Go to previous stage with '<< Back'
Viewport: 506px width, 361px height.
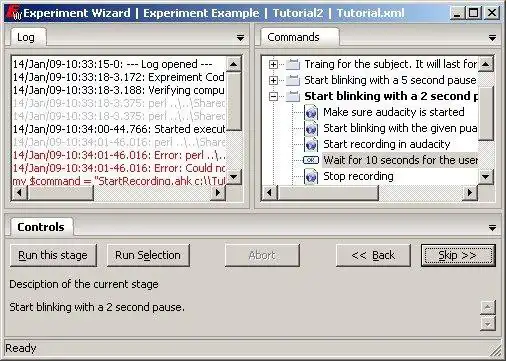(x=373, y=255)
